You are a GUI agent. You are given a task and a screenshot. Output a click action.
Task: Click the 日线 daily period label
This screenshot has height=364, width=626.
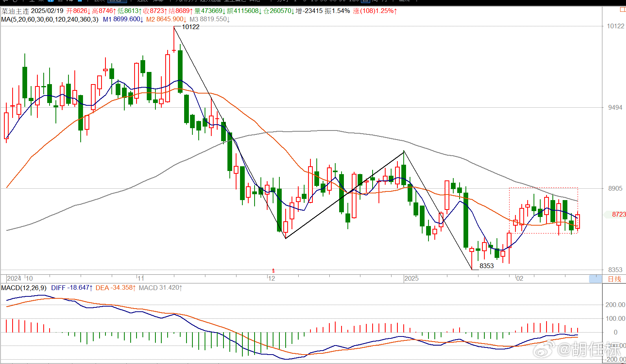coord(615,279)
